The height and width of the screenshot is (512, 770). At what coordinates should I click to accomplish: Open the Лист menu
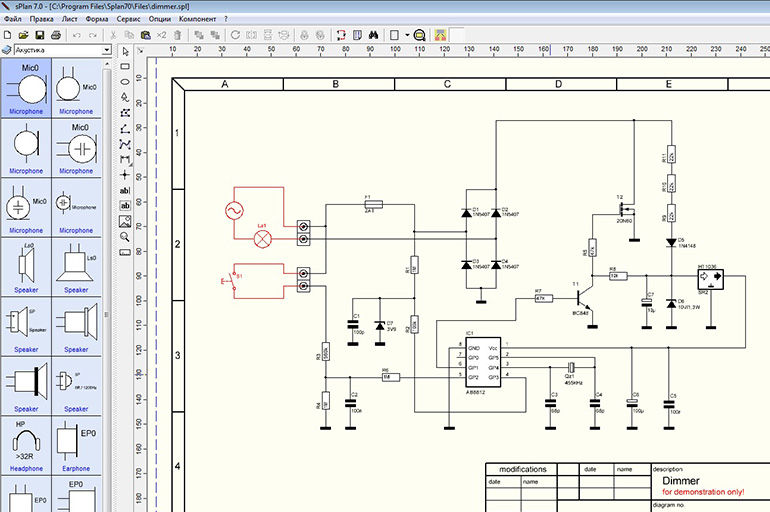pos(69,19)
